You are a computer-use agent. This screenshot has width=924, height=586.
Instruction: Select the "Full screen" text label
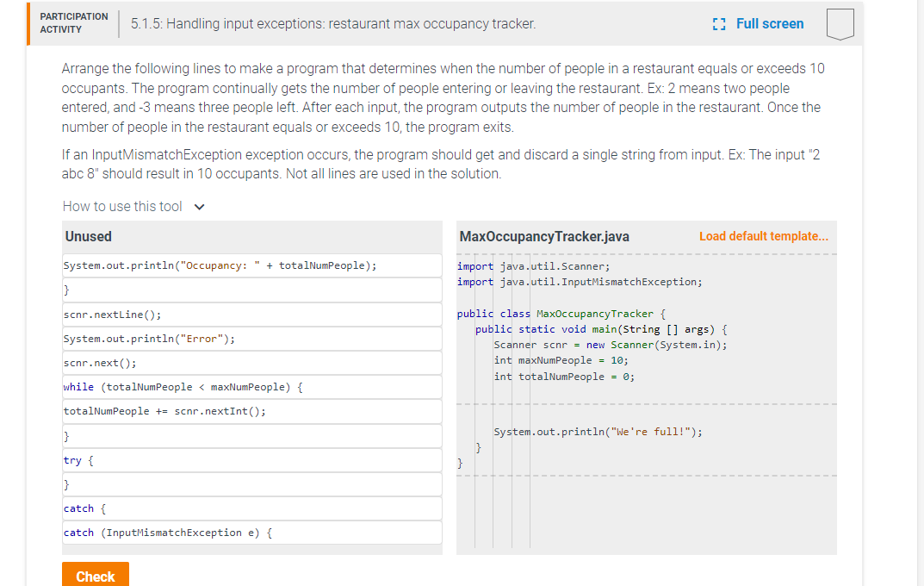pos(770,23)
